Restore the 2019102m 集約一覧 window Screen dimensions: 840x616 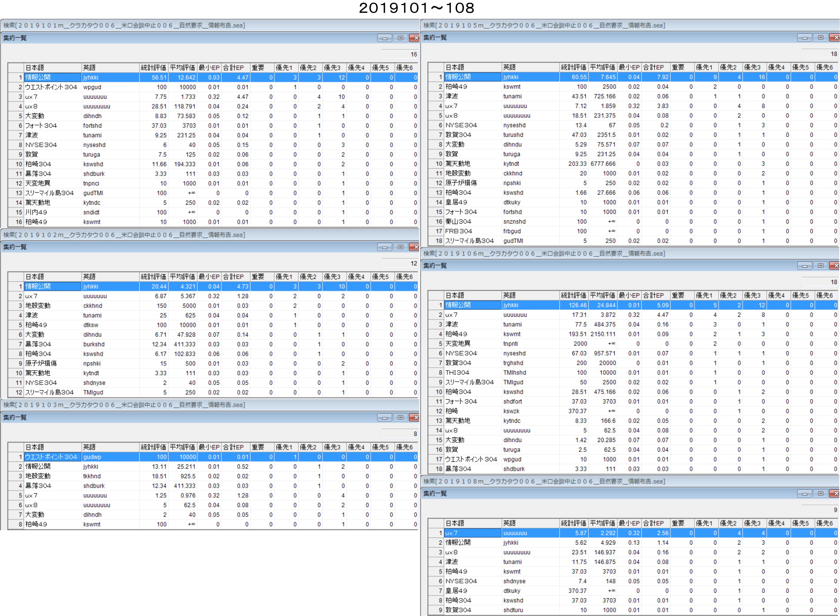(x=400, y=247)
